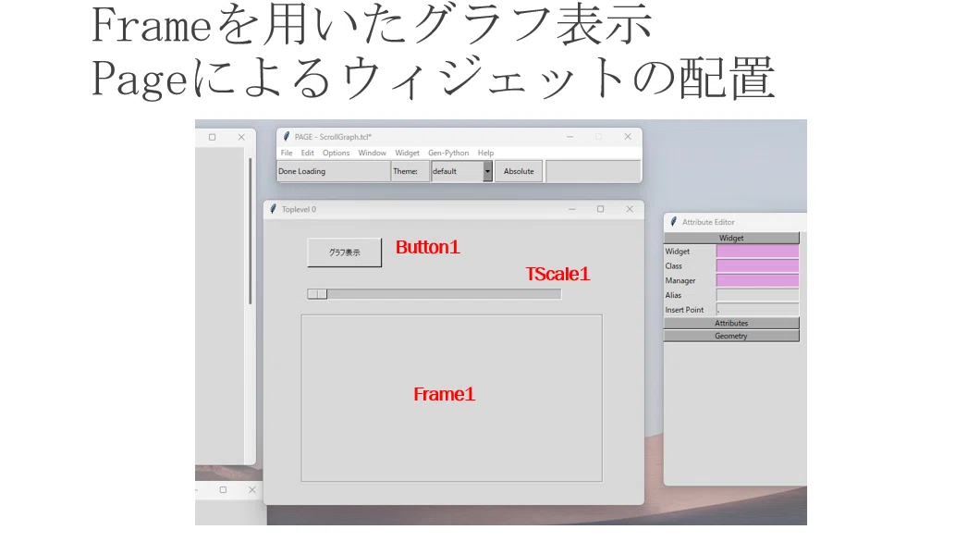The image size is (980, 542).
Task: Minimize the Toplevel 0 window
Action: pos(572,209)
